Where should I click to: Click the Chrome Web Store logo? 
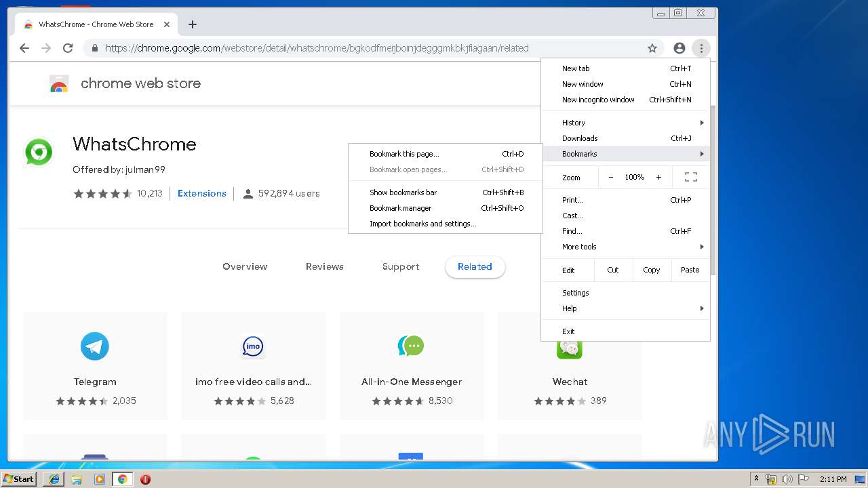[x=59, y=83]
